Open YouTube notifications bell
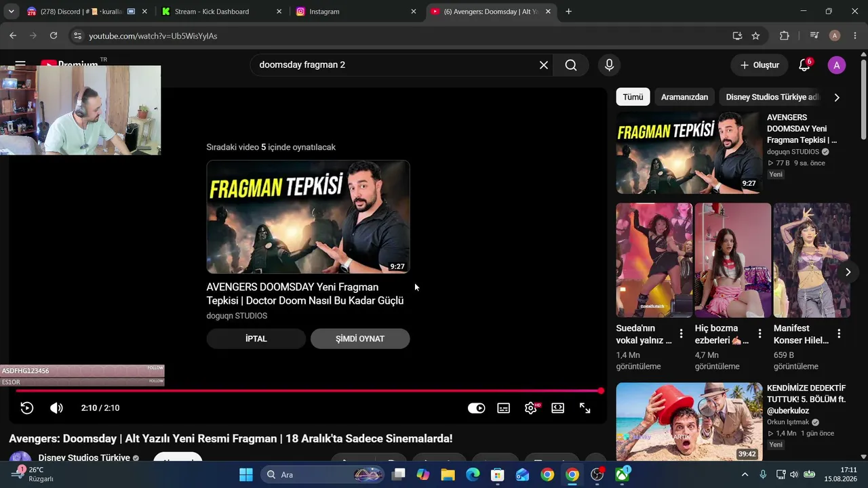 tap(804, 65)
